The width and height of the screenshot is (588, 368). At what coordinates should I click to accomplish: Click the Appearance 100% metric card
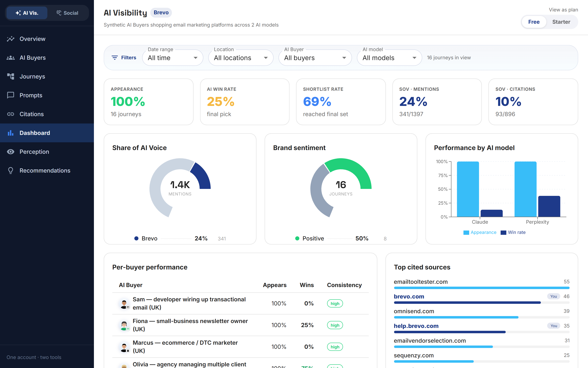(148, 102)
